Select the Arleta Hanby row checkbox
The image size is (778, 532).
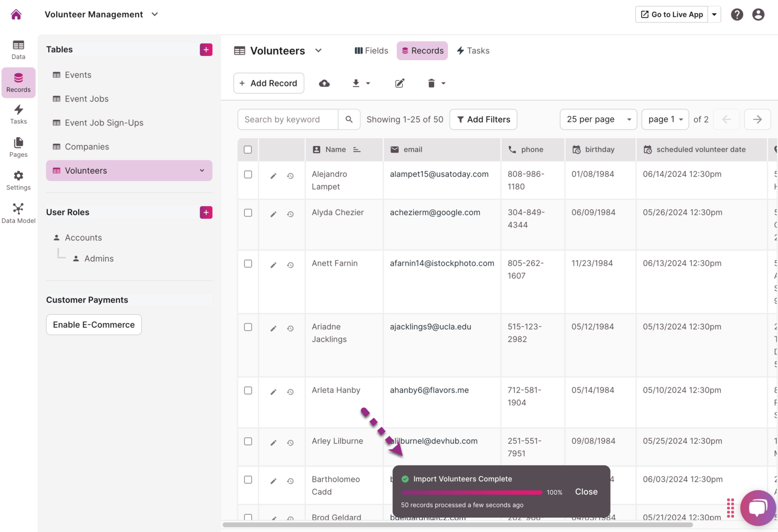click(x=248, y=390)
